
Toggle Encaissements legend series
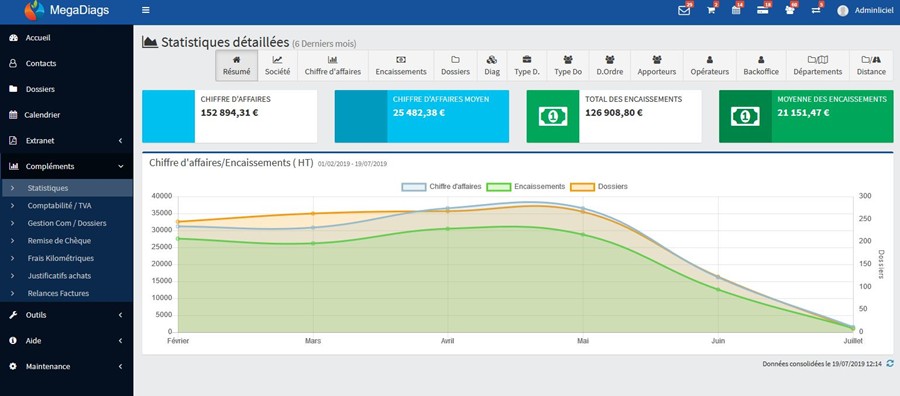(526, 187)
